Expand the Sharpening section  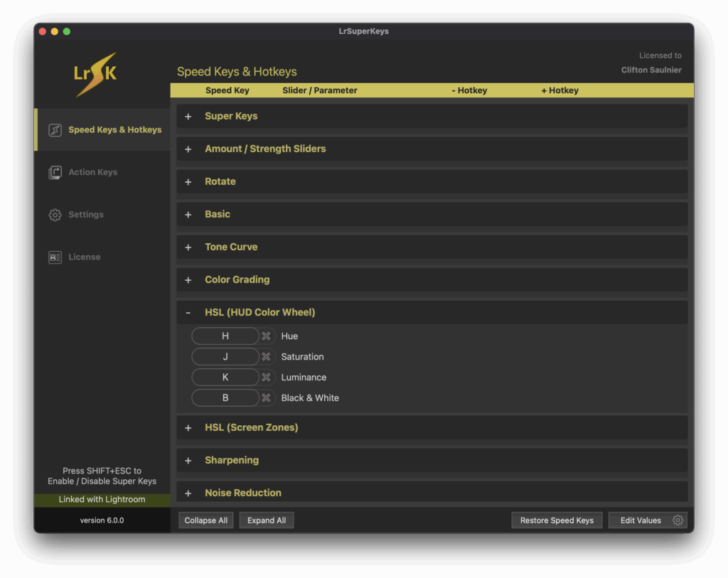pyautogui.click(x=188, y=461)
